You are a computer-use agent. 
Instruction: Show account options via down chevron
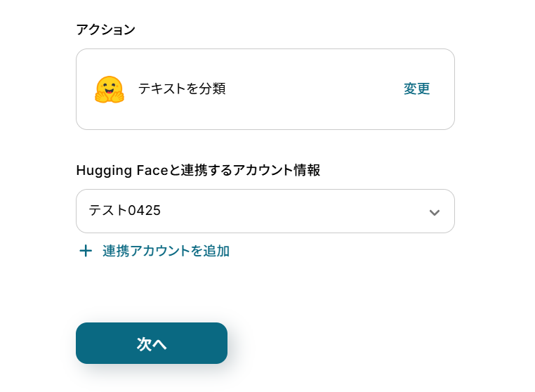point(434,212)
